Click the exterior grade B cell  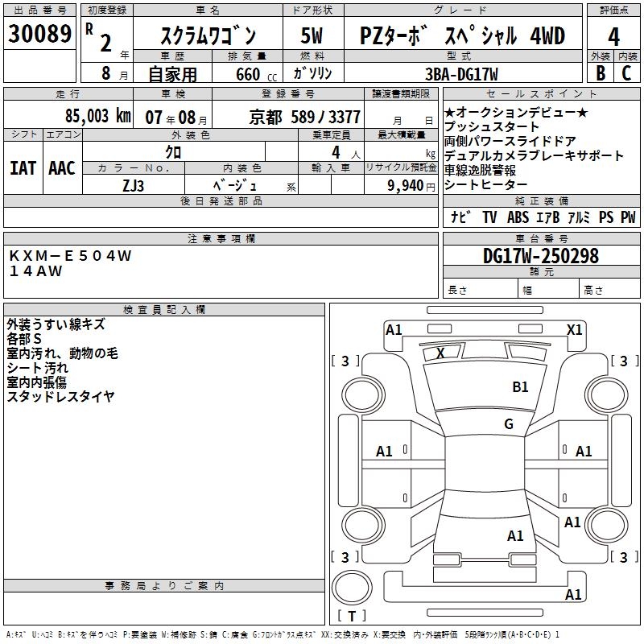[600, 73]
